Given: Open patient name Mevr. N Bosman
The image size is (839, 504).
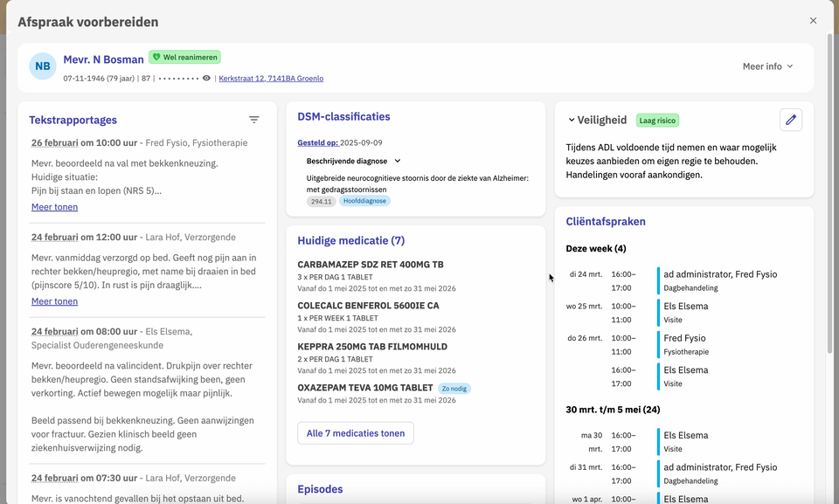Looking at the screenshot, I should pos(103,59).
